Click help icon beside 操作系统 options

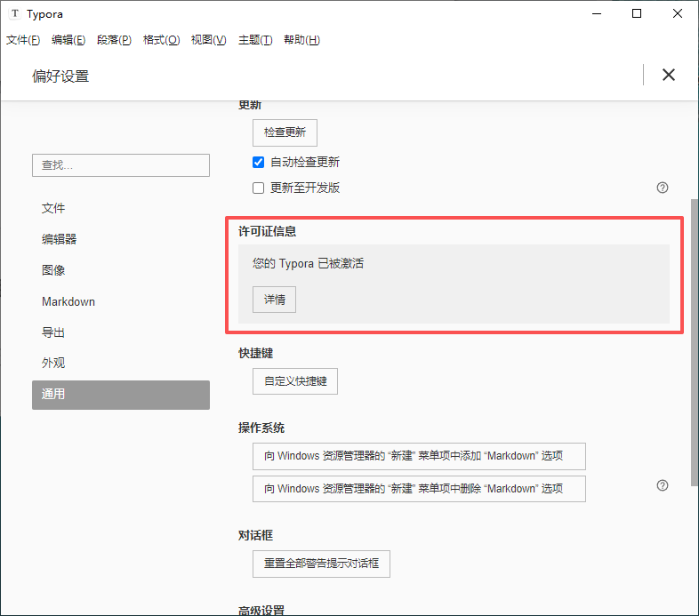(x=663, y=485)
